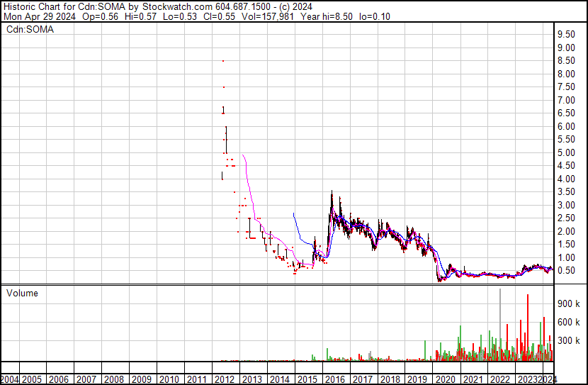Image resolution: width=588 pixels, height=385 pixels.
Task: Click the Stockwatch.com text in the chart title
Action: [177, 7]
